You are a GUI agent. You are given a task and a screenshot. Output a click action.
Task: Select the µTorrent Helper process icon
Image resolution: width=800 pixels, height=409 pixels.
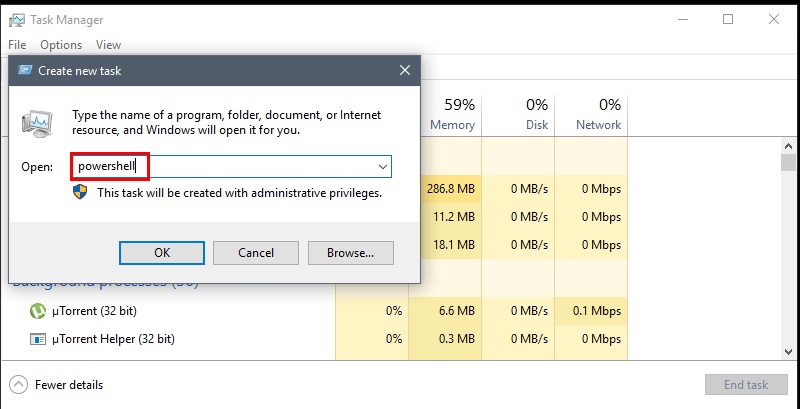pyautogui.click(x=38, y=339)
